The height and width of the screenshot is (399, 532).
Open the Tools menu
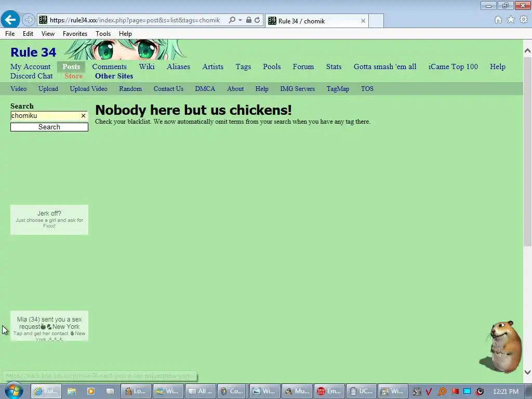pyautogui.click(x=103, y=34)
